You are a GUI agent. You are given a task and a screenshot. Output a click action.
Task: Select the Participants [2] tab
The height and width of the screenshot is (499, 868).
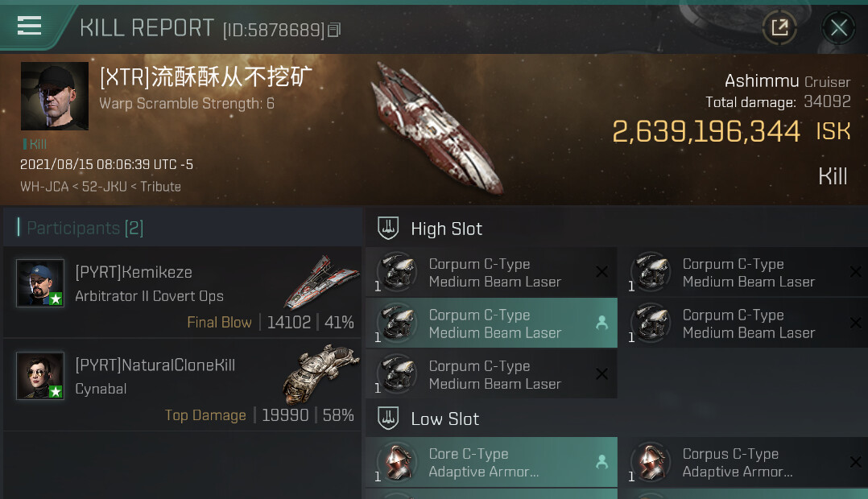click(x=85, y=228)
